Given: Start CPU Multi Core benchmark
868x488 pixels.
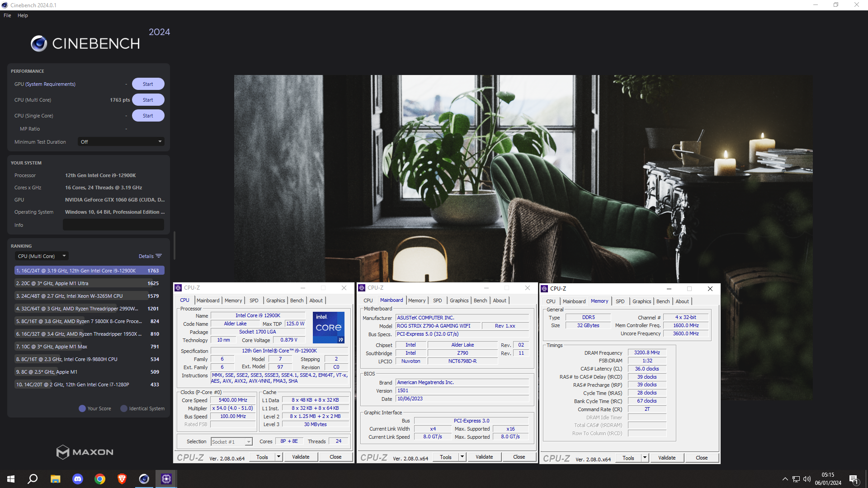Looking at the screenshot, I should coord(148,100).
